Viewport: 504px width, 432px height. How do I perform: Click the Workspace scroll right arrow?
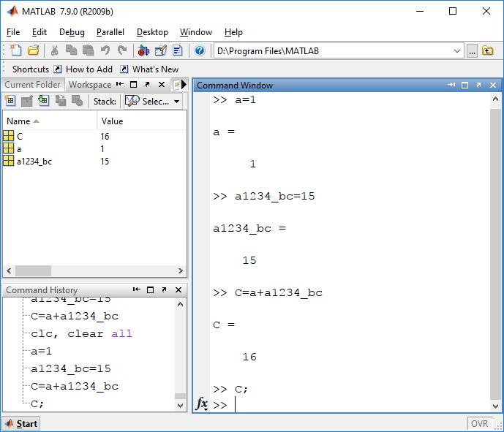click(181, 270)
